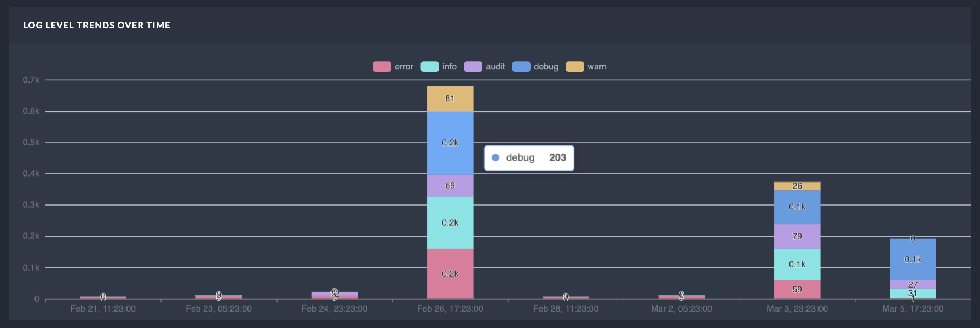Select the info segment of Feb 26 bar
980x328 pixels.
coord(450,223)
